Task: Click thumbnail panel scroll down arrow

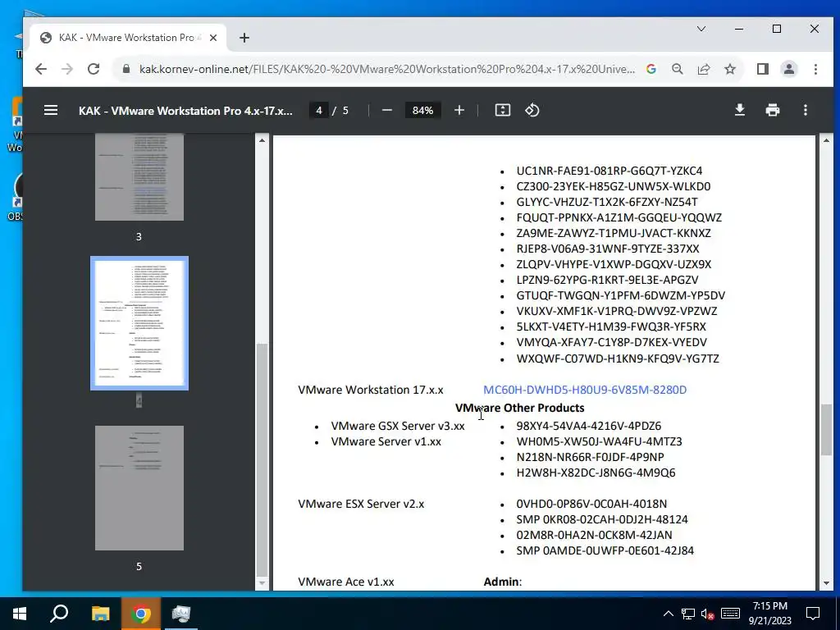Action: 262,583
